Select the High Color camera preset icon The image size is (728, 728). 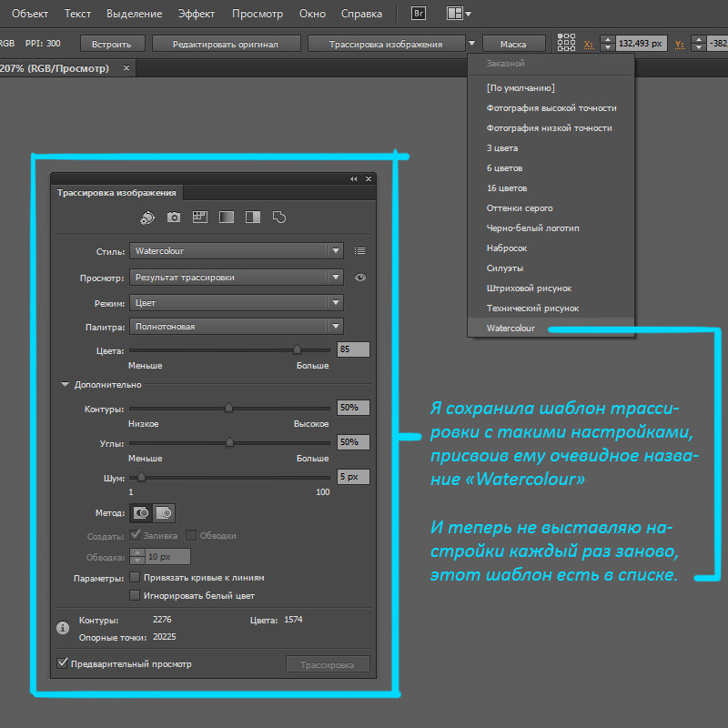coord(174,217)
